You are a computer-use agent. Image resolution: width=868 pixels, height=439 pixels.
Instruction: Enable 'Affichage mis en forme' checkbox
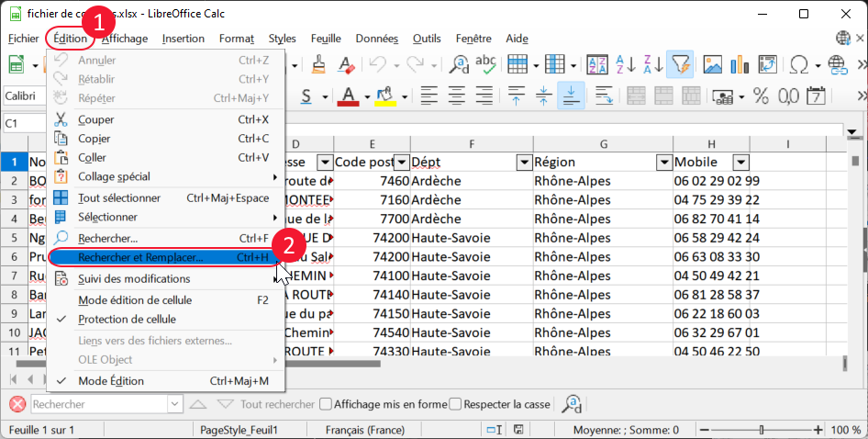click(x=326, y=404)
